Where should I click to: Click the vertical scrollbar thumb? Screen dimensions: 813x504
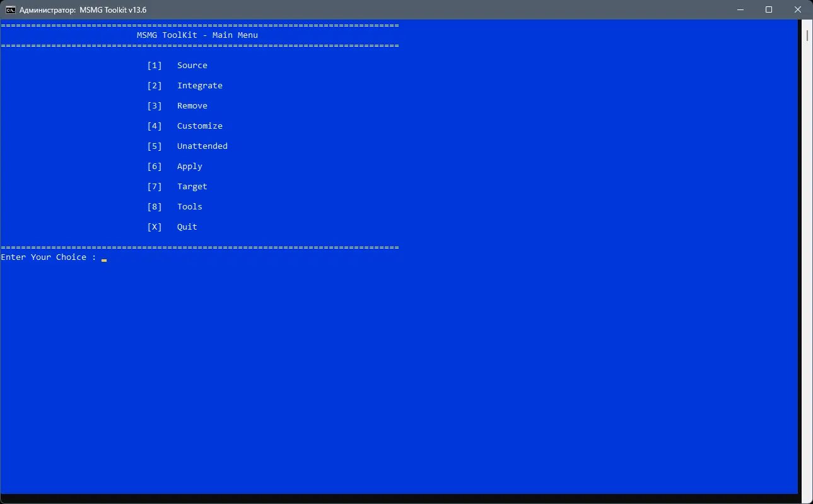click(x=807, y=35)
